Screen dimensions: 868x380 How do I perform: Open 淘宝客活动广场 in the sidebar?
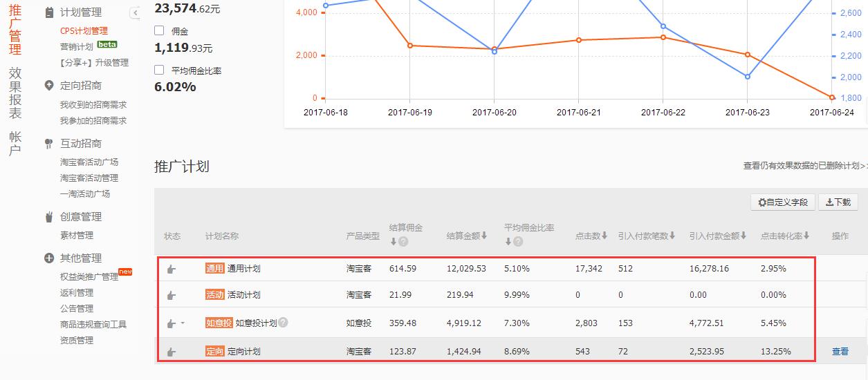(89, 162)
